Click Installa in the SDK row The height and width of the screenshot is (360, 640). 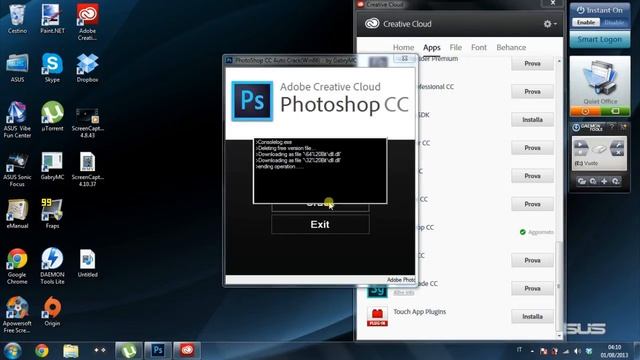click(532, 120)
